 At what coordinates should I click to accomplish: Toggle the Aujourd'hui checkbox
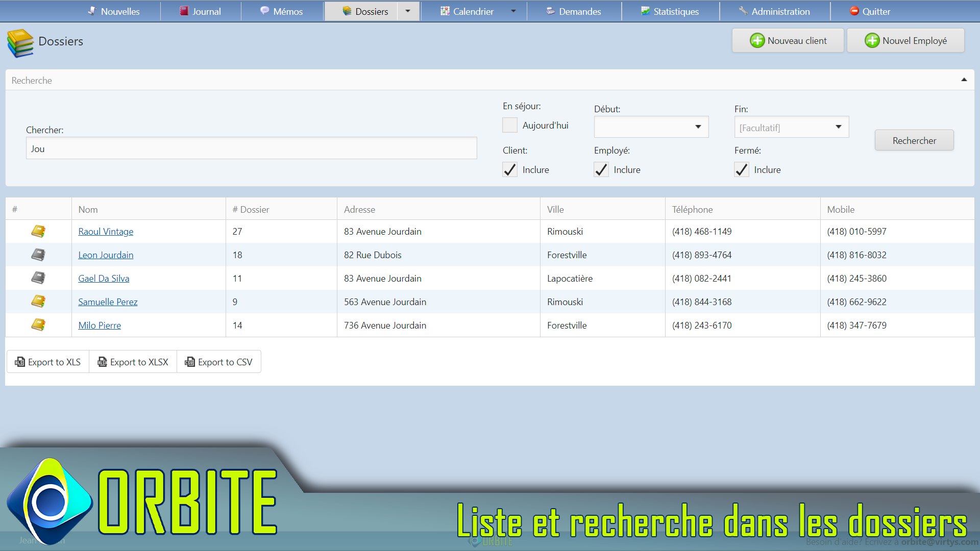click(x=509, y=126)
